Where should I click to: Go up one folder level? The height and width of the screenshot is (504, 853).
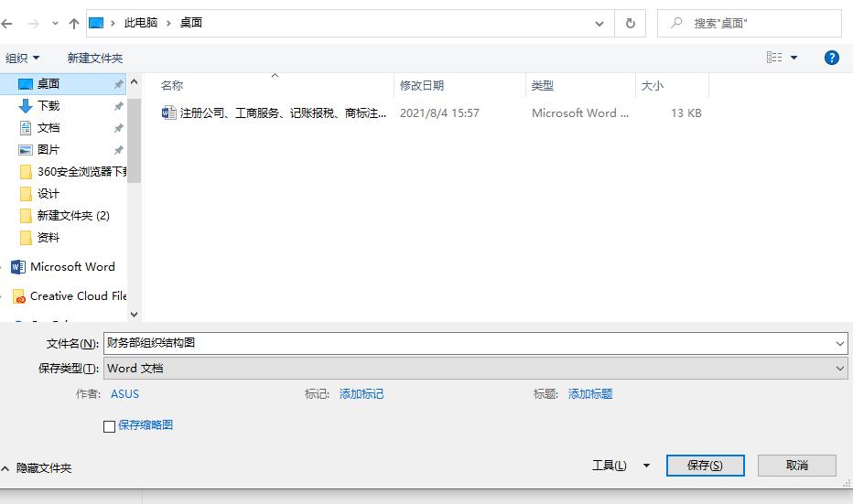tap(74, 24)
